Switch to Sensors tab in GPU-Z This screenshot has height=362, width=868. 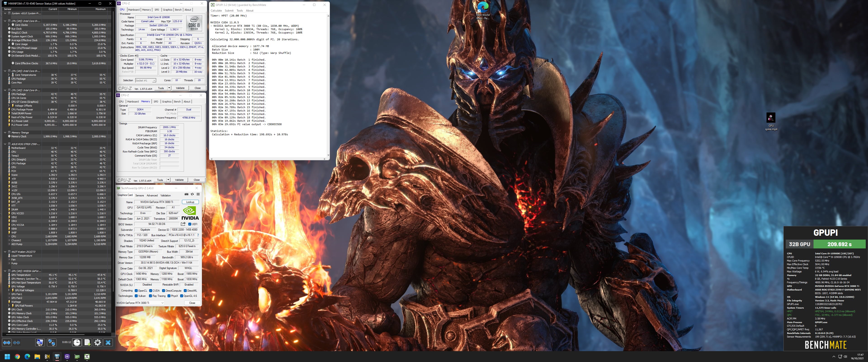(x=139, y=195)
